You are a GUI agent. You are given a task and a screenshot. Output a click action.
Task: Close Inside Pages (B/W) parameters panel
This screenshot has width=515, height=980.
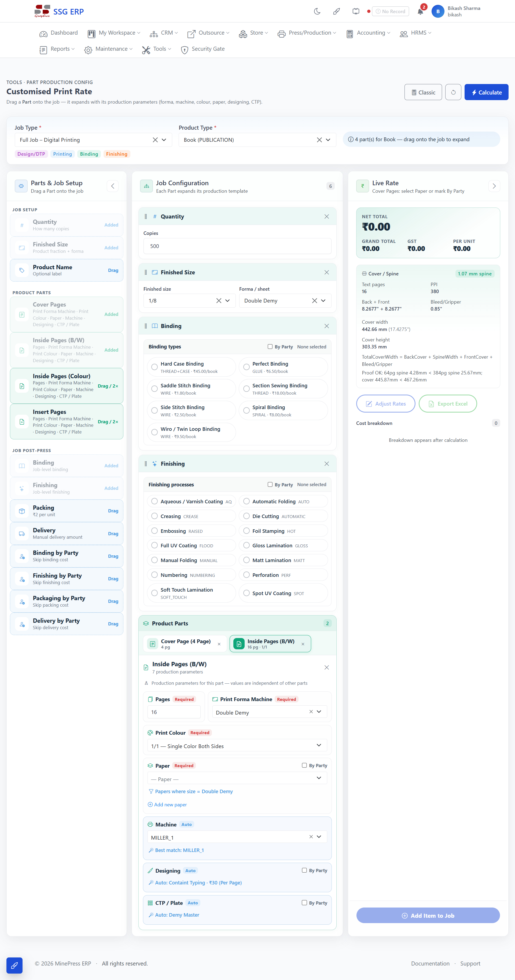tap(326, 668)
